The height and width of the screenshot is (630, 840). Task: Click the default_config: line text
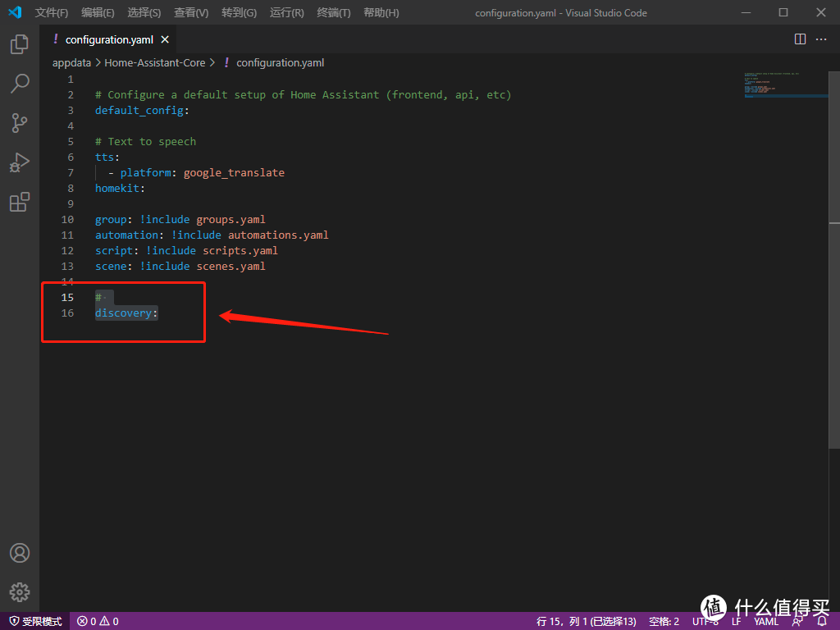(x=142, y=111)
